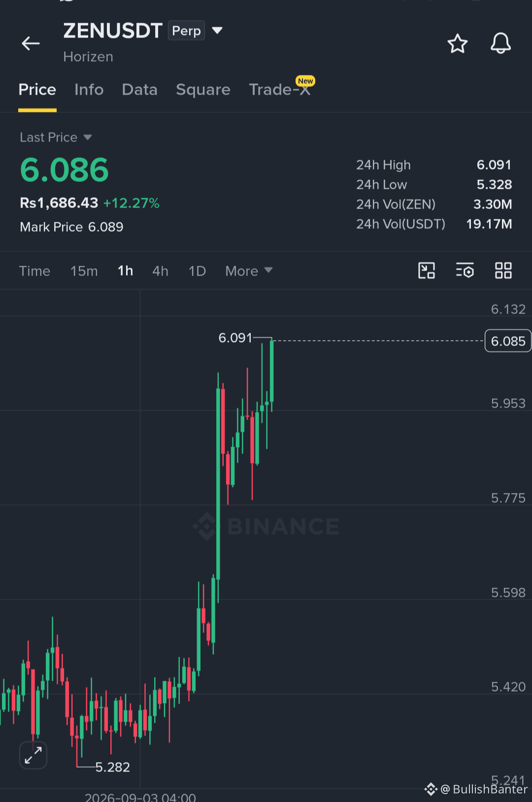Add ZENUSDT to favorites with star
The height and width of the screenshot is (802, 532).
point(457,43)
